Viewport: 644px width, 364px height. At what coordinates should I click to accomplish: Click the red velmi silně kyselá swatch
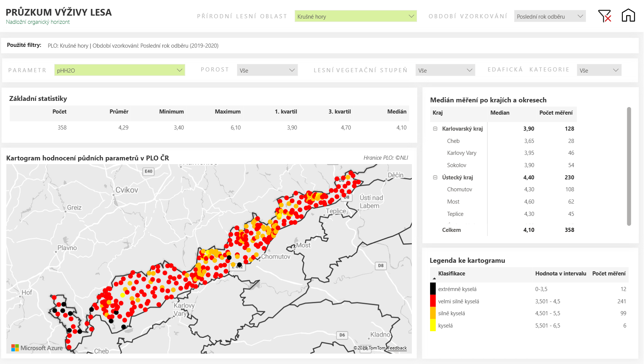[x=433, y=301]
